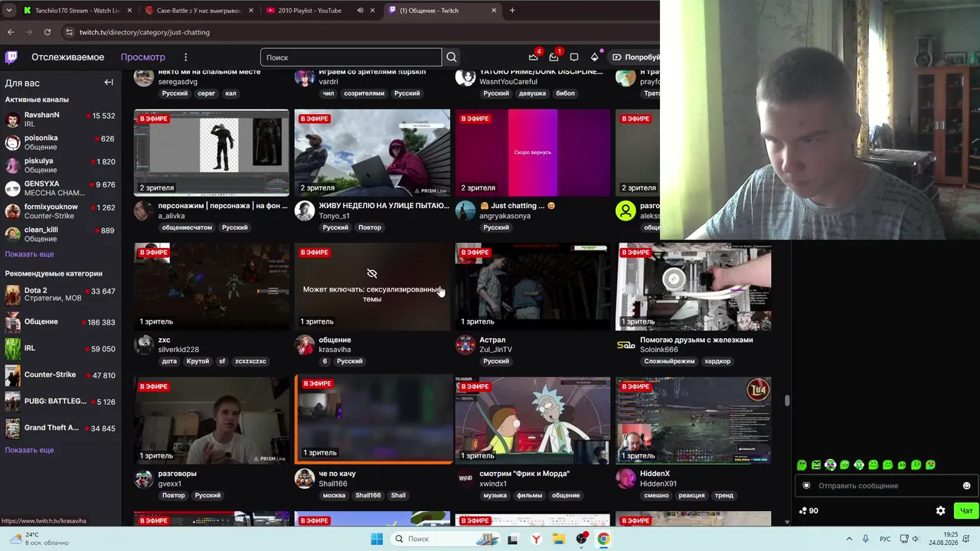Click the Twitch logo home icon

click(x=11, y=57)
